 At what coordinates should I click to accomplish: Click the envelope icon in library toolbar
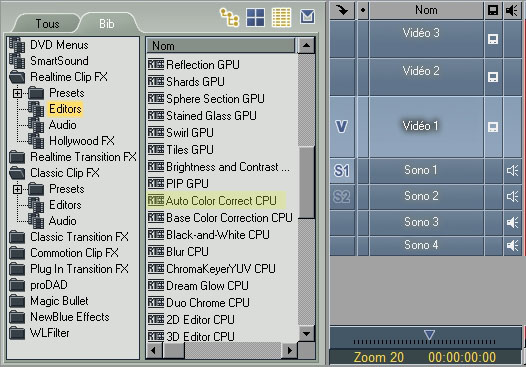coord(307,16)
